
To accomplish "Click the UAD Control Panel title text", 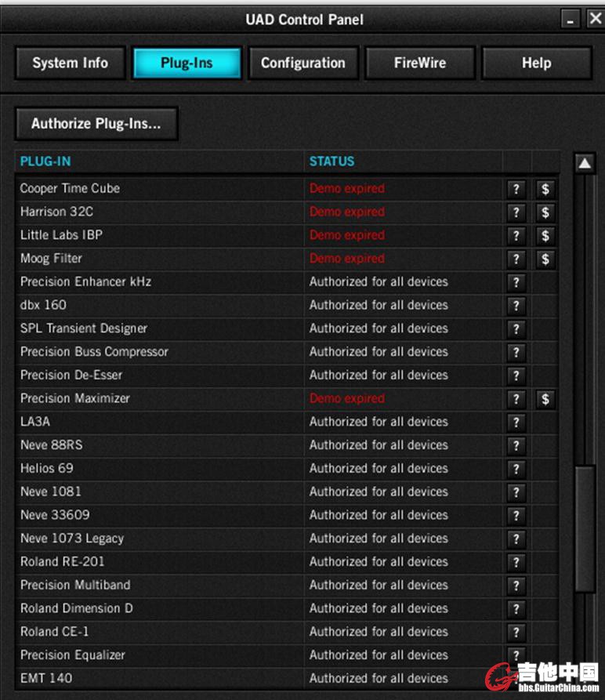I will [x=304, y=20].
